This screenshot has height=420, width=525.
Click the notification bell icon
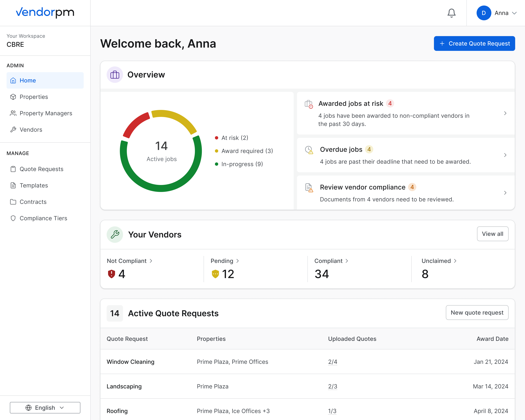(x=451, y=13)
